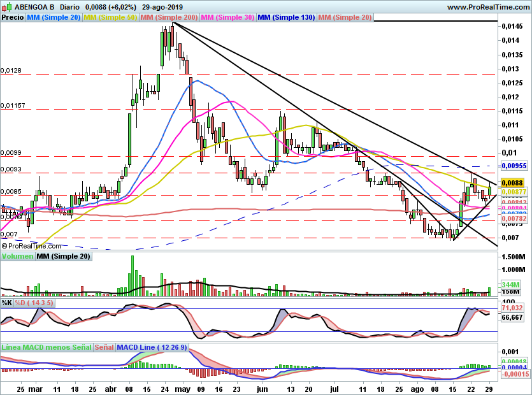Image resolution: width=532 pixels, height=395 pixels.
Task: Click the Línea MACD menos Señal label
Action: point(47,347)
